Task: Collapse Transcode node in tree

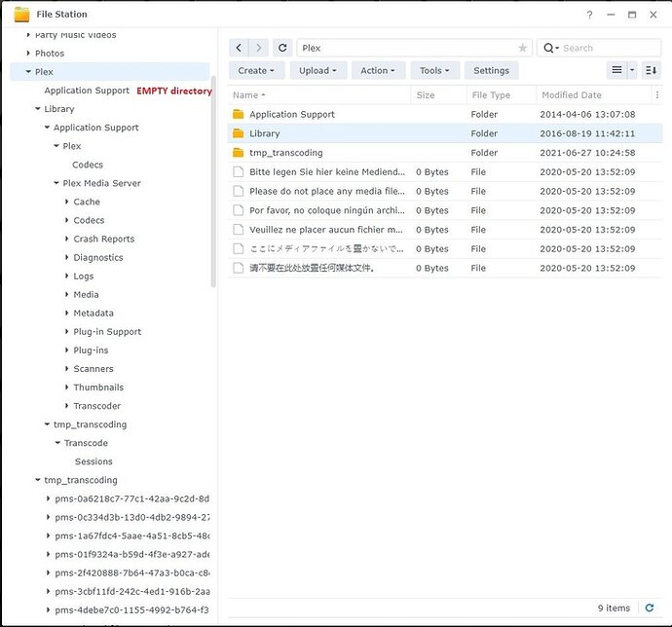Action: 57,443
